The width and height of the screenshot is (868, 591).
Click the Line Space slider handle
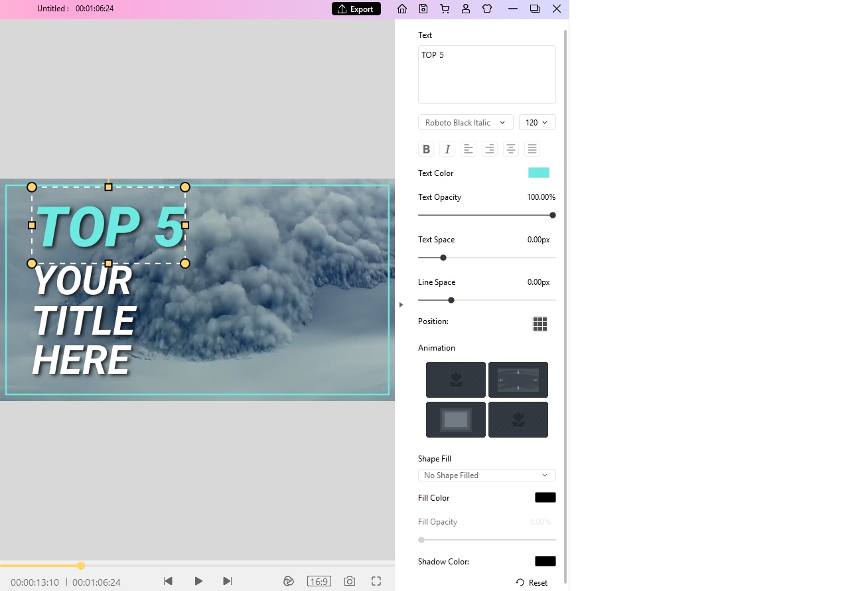(451, 300)
